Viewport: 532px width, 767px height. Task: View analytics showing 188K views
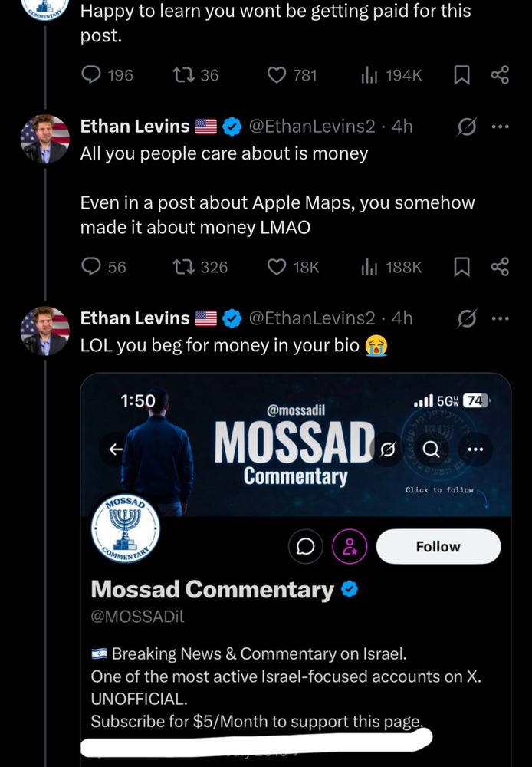pyautogui.click(x=368, y=267)
